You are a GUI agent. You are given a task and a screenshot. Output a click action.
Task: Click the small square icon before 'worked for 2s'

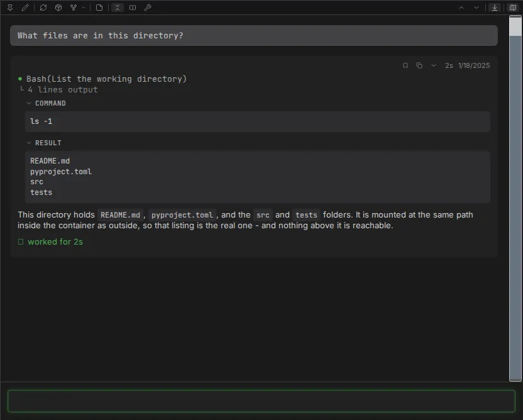point(21,242)
